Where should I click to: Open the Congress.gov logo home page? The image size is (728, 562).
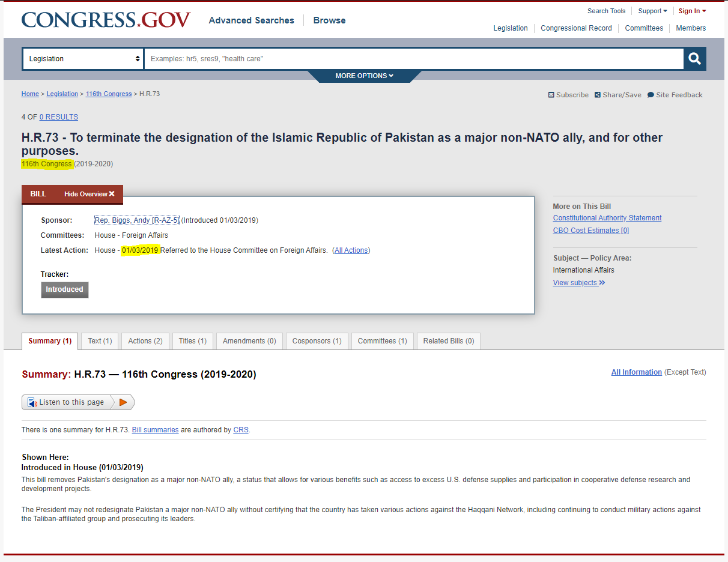point(106,20)
